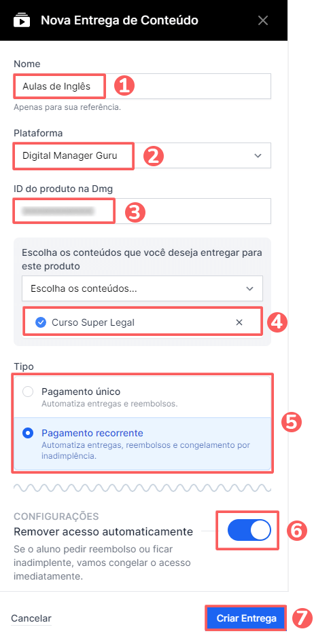
Task: Remove Curso Super Legal using its X
Action: pyautogui.click(x=239, y=322)
